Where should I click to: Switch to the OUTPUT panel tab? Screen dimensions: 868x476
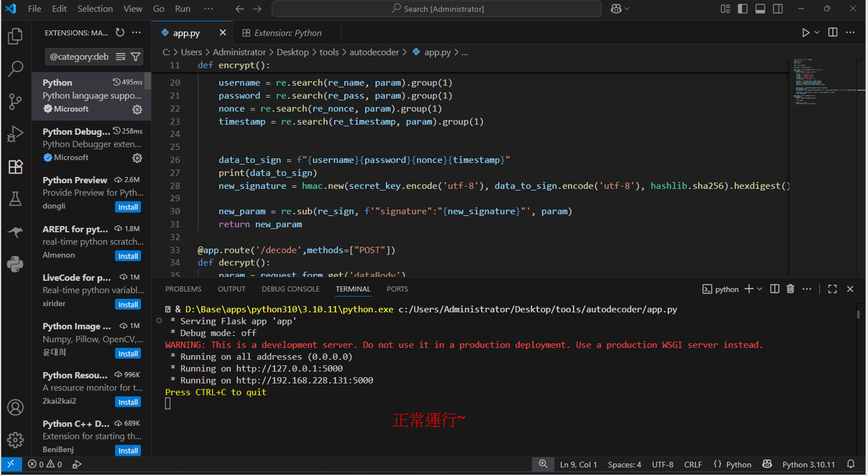(232, 289)
